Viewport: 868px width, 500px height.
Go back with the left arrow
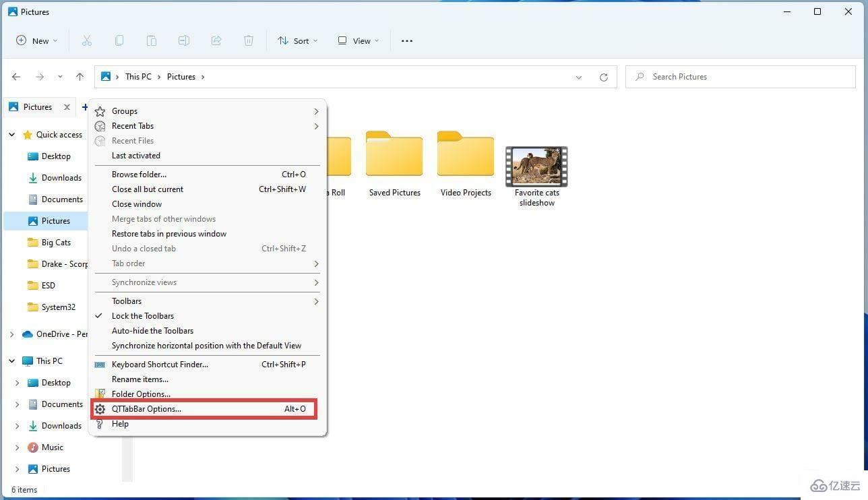click(x=16, y=77)
